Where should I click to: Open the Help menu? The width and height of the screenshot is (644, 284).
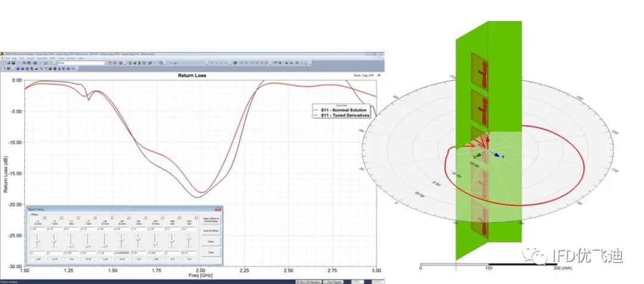pos(80,58)
